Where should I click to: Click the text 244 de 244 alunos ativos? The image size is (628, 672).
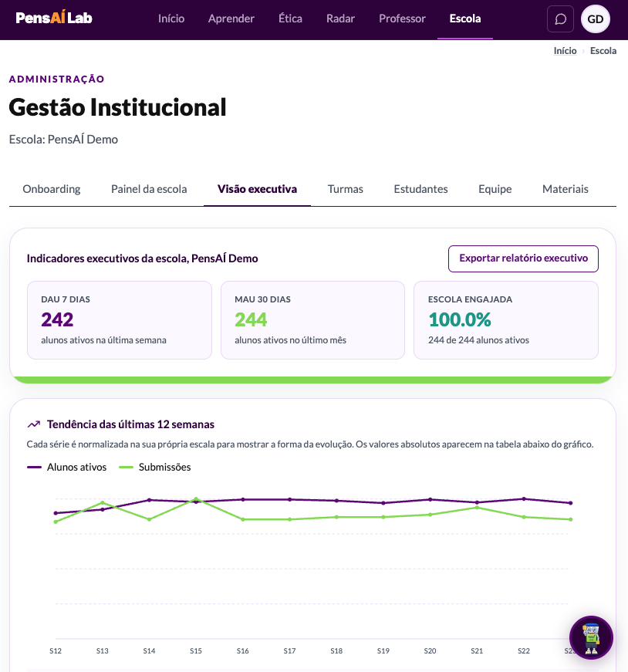coord(478,339)
